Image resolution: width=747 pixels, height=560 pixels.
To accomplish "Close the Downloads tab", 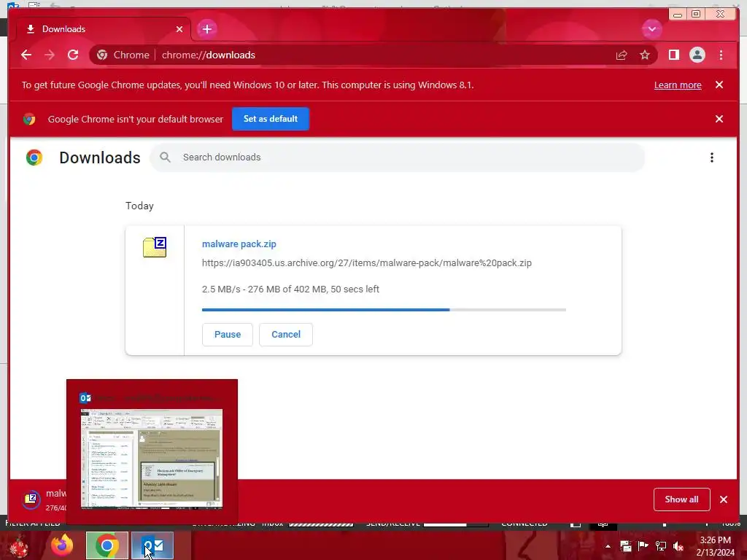I will [x=179, y=29].
